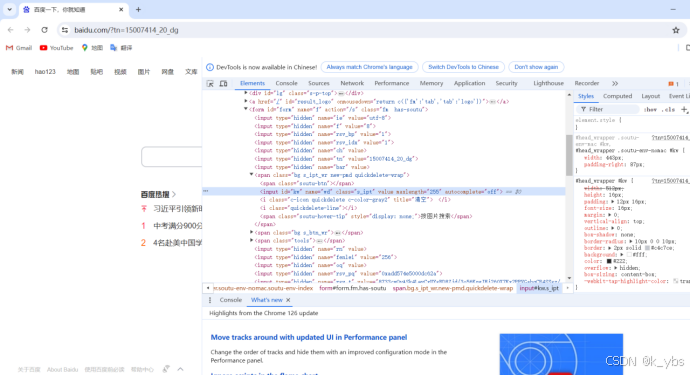
Task: Open the YouTube bookmark
Action: coord(56,48)
